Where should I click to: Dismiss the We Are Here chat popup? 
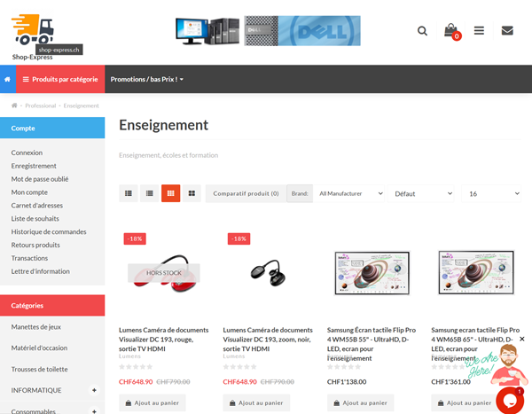[522, 339]
